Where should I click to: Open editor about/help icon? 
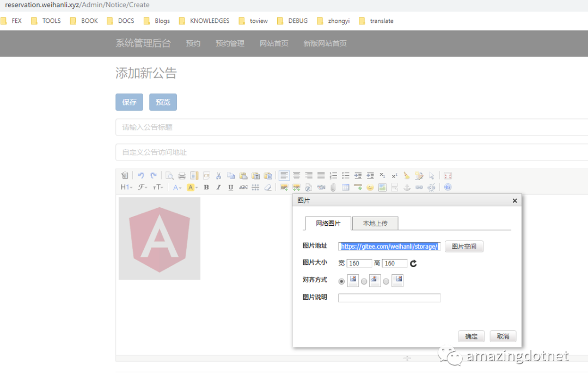coord(448,187)
